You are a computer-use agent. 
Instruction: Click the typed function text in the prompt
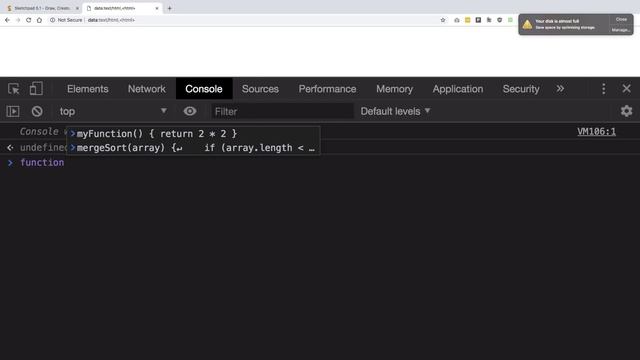42,162
